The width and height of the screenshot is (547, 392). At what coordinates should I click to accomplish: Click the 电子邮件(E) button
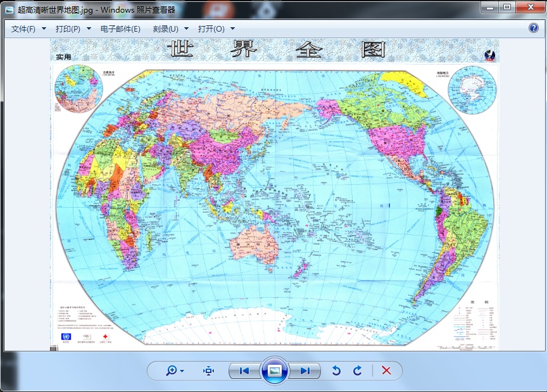pyautogui.click(x=120, y=29)
